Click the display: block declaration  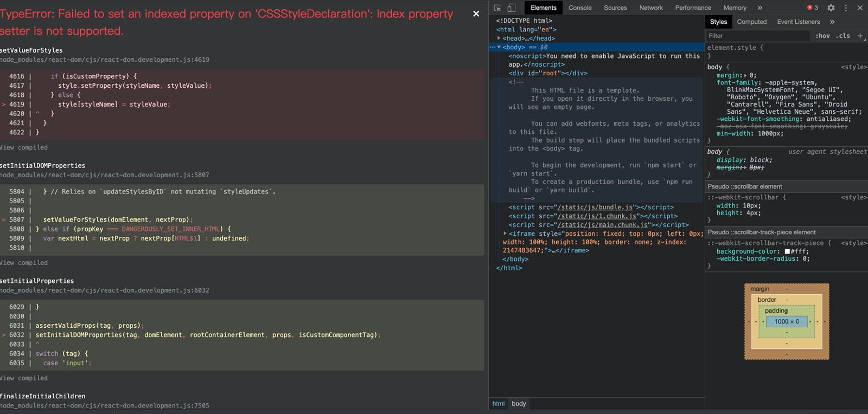(744, 160)
